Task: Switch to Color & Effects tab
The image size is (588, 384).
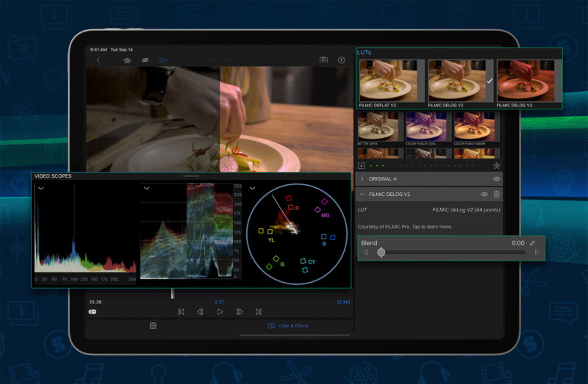Action: pos(288,325)
